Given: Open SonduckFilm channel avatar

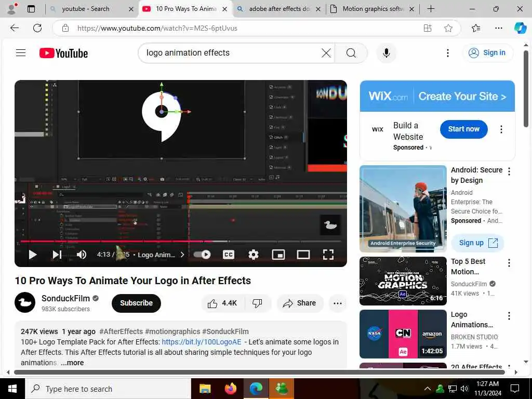Looking at the screenshot, I should point(25,302).
